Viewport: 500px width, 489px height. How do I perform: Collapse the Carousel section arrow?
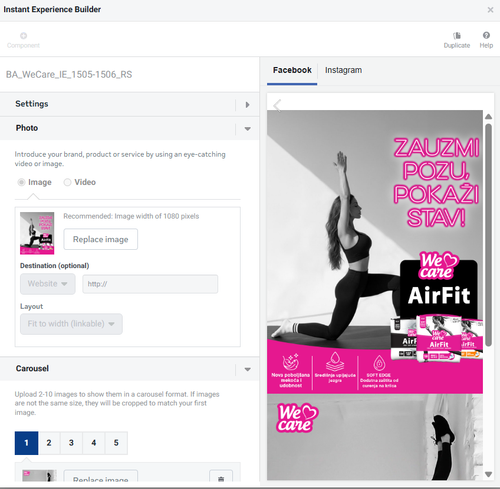click(x=247, y=369)
